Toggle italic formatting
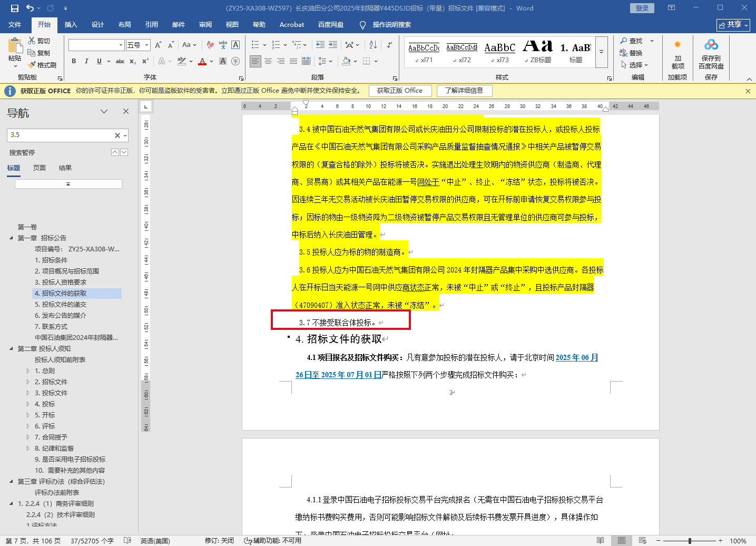 click(86, 61)
